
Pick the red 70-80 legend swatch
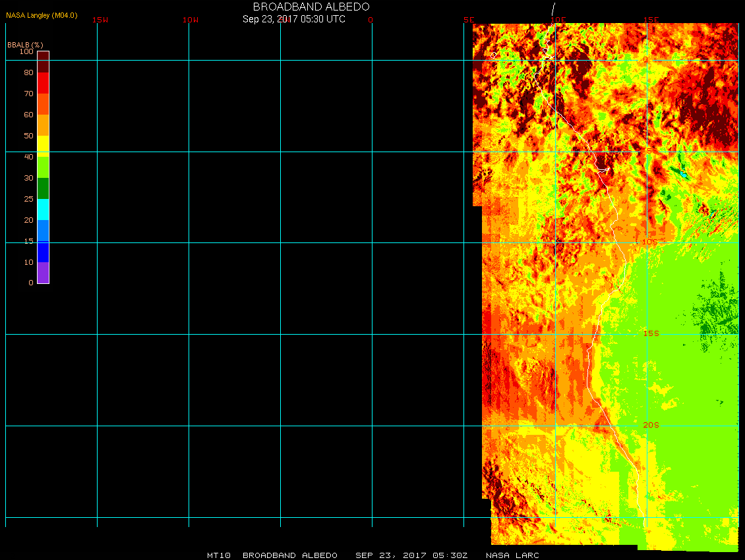point(43,82)
